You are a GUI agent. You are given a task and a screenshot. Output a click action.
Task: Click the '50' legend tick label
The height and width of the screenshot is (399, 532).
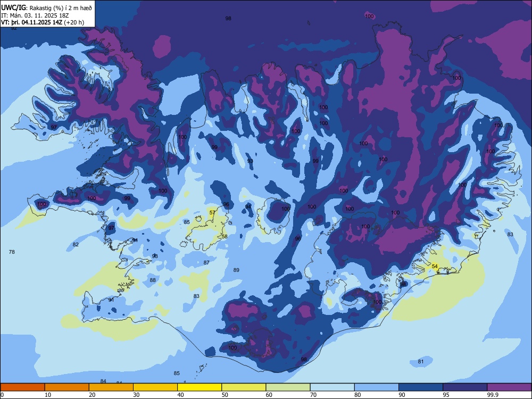point(225,395)
